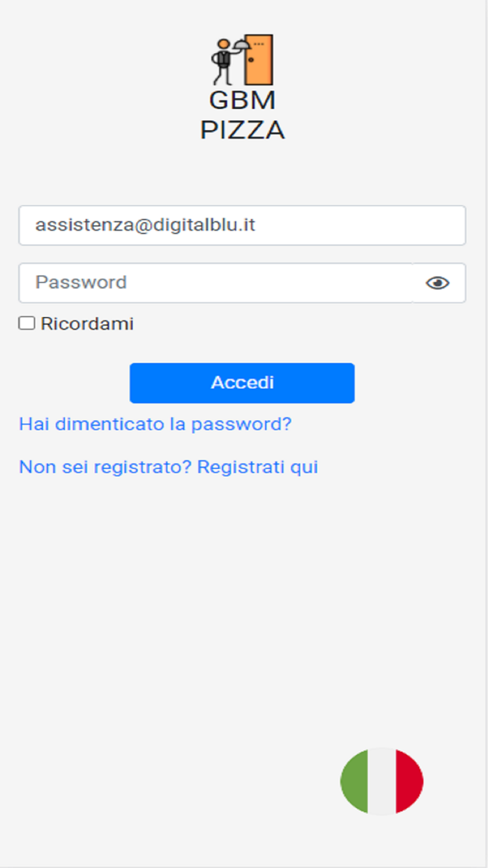The image size is (488, 868).
Task: Click the GBM title text
Action: click(242, 100)
